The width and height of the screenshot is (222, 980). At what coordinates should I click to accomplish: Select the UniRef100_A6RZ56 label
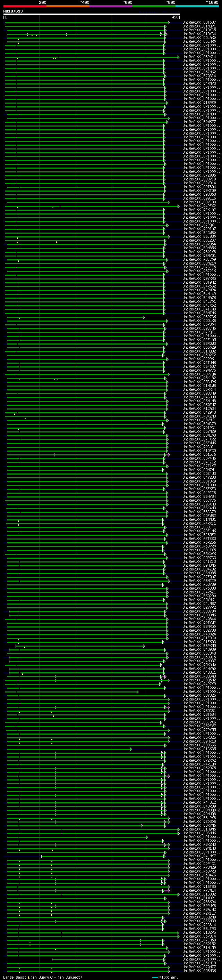199,543
